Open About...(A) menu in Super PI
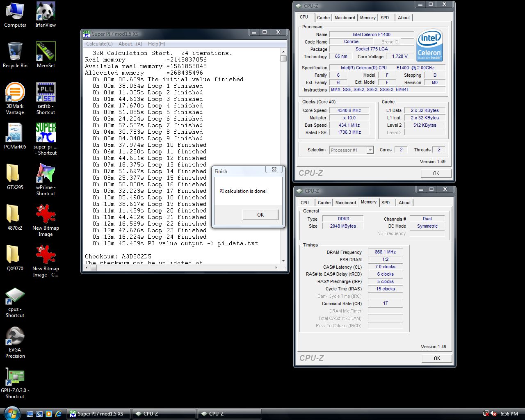The height and width of the screenshot is (420, 525). (x=130, y=44)
